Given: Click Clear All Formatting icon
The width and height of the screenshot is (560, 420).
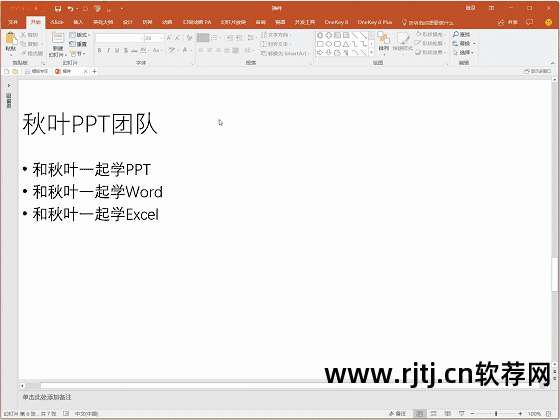Looking at the screenshot, I should point(189,38).
